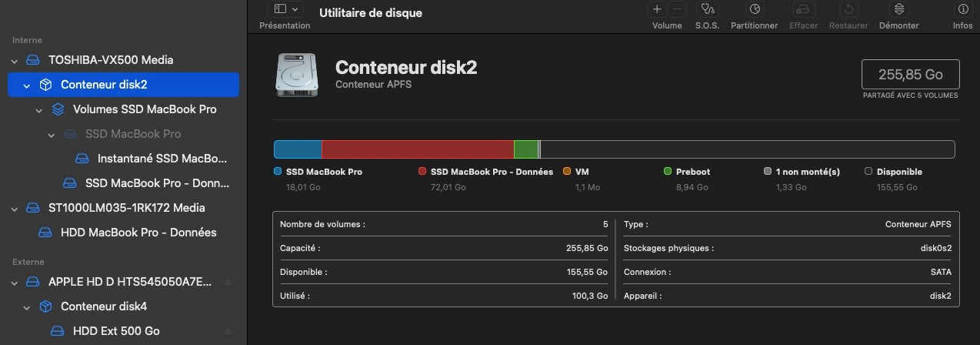Open the Présentation view dropdown
This screenshot has width=980, height=345.
click(x=284, y=9)
